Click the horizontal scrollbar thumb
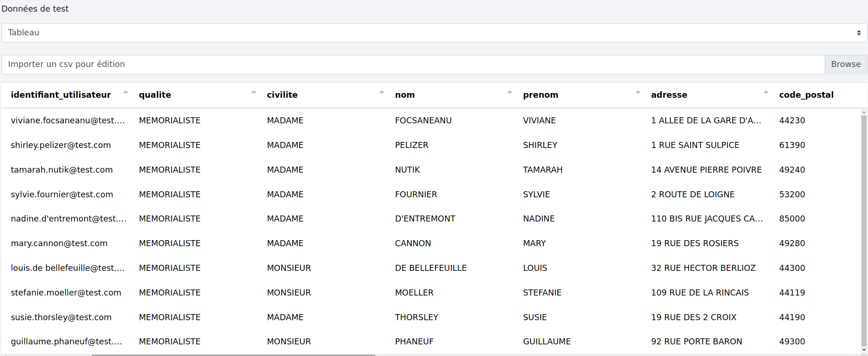 click(x=233, y=355)
